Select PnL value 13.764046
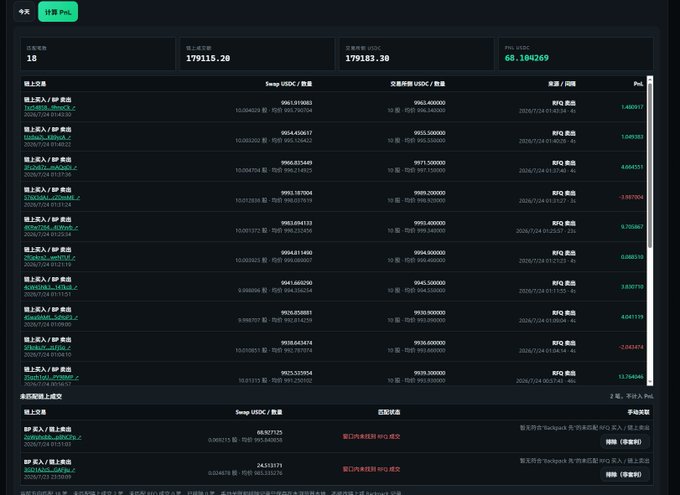 (631, 377)
